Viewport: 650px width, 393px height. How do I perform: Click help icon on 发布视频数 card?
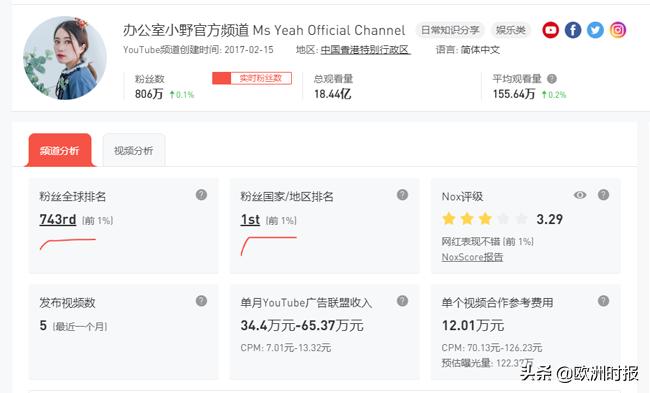click(x=201, y=301)
